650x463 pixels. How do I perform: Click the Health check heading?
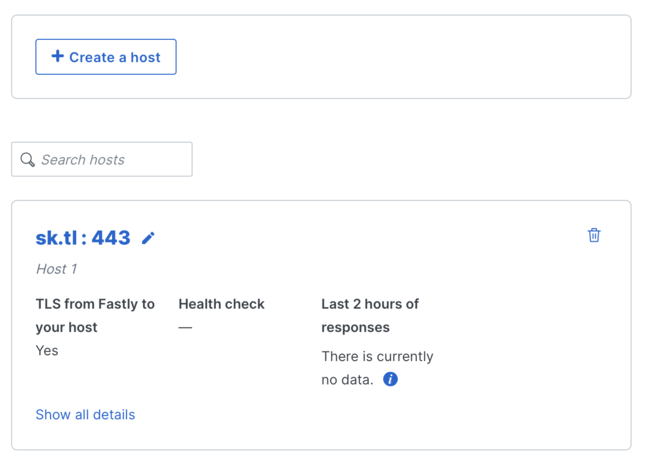(x=221, y=304)
